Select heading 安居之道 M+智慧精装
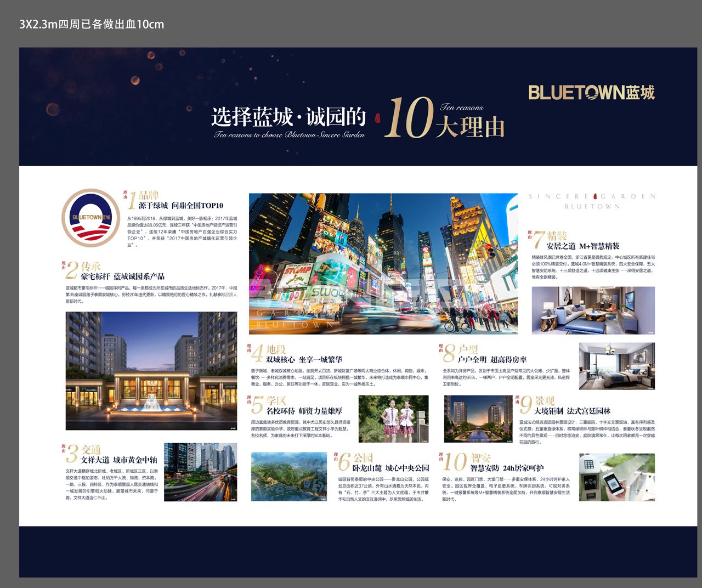Screen dimensions: 702x588 582,246
